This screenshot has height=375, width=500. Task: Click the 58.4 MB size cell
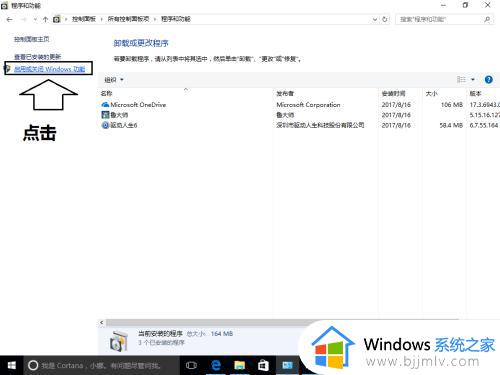tap(451, 125)
